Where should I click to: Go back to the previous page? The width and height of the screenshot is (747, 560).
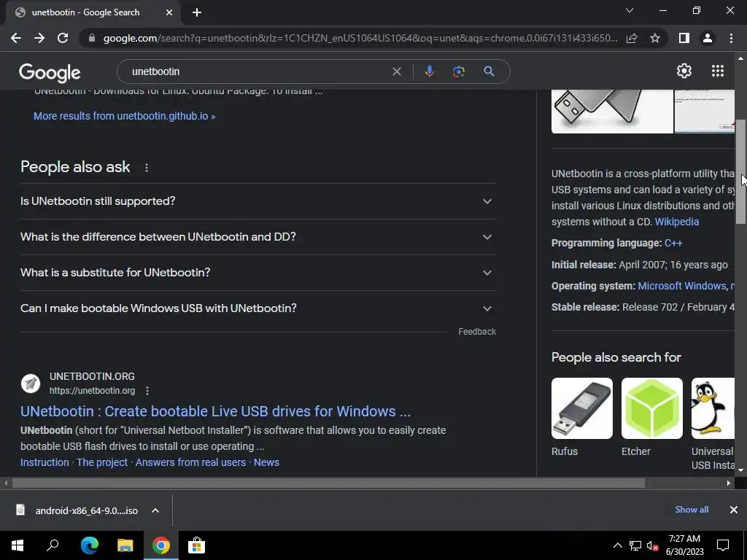point(16,38)
